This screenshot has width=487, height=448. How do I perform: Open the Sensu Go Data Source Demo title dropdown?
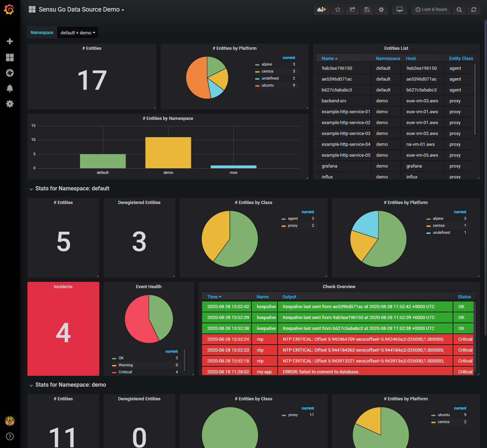81,9
